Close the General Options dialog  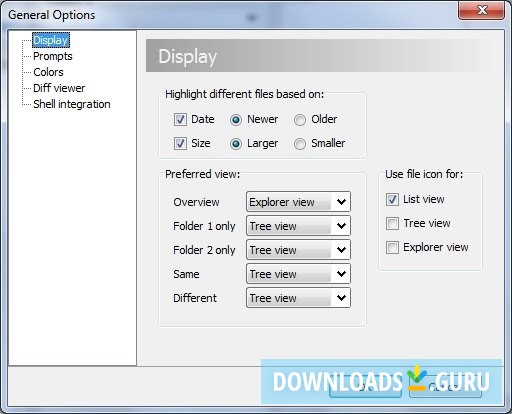click(482, 10)
